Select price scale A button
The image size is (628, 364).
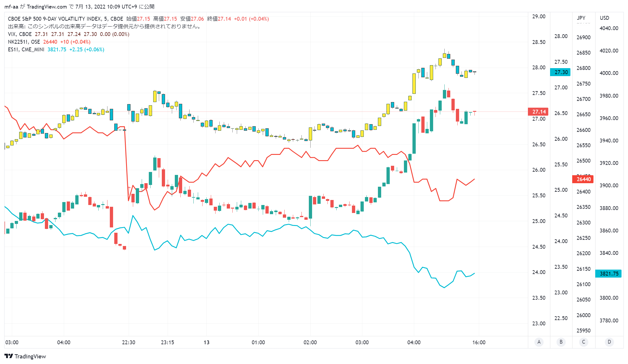click(539, 342)
